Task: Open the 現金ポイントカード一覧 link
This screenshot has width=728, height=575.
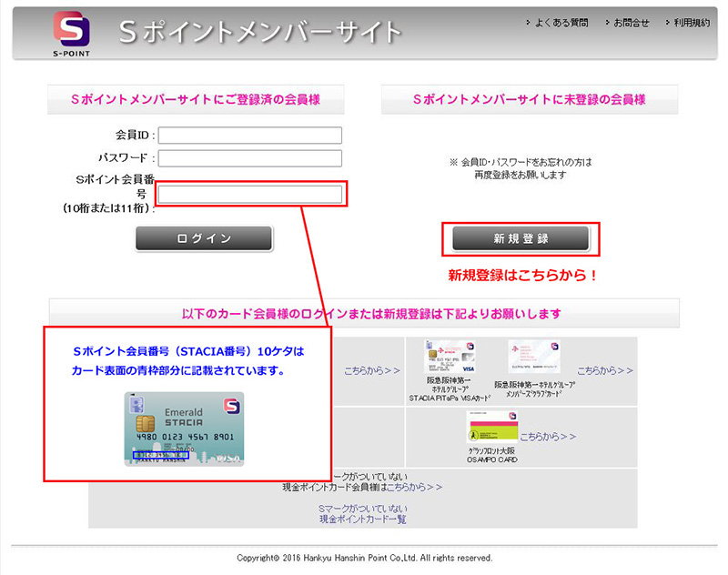Action: 362,519
